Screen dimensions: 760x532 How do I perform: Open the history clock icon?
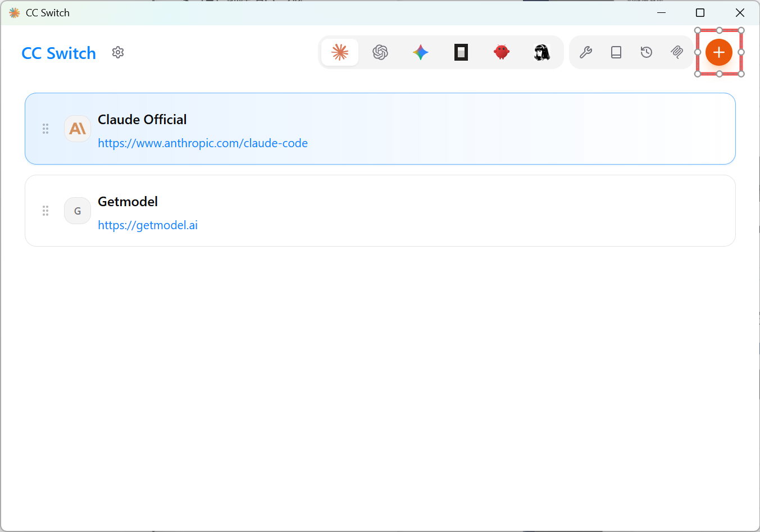click(x=647, y=52)
